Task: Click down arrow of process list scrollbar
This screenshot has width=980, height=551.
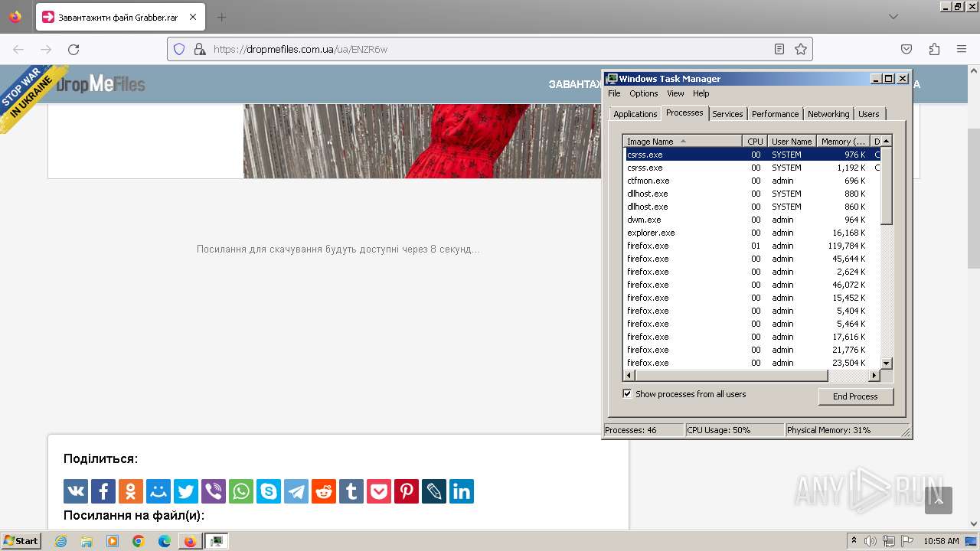Action: tap(887, 364)
